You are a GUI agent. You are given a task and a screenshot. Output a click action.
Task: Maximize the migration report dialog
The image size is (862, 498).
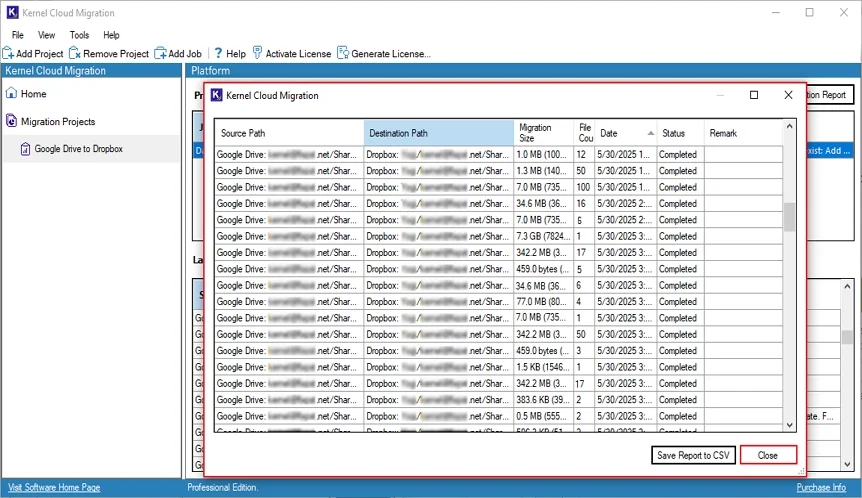click(x=754, y=95)
